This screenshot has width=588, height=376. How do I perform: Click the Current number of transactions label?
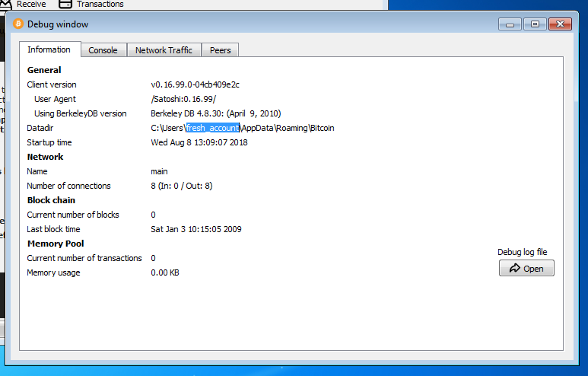coord(84,258)
